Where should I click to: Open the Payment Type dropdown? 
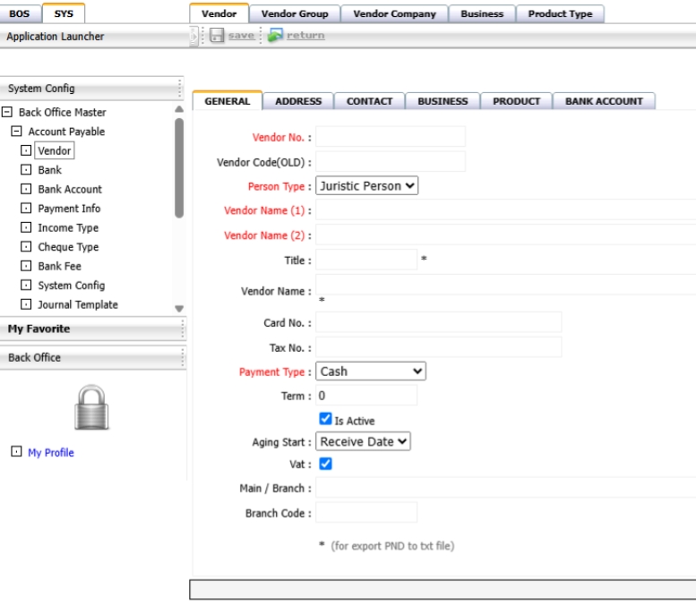pos(371,372)
